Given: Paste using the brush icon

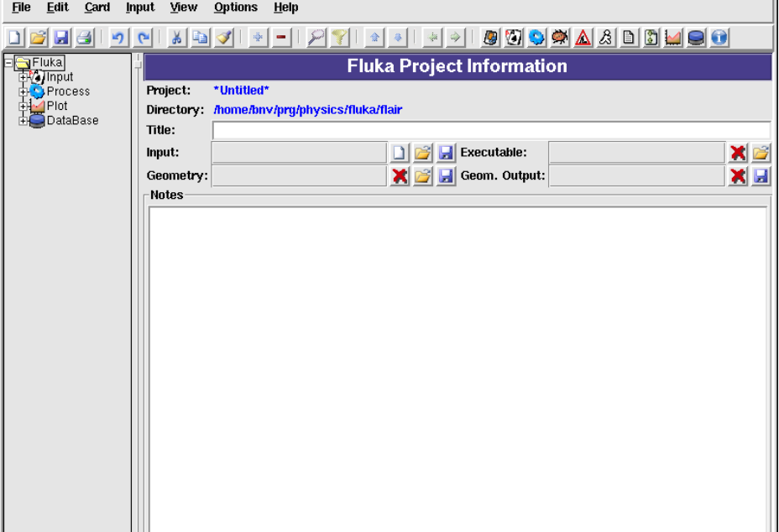Looking at the screenshot, I should [224, 37].
